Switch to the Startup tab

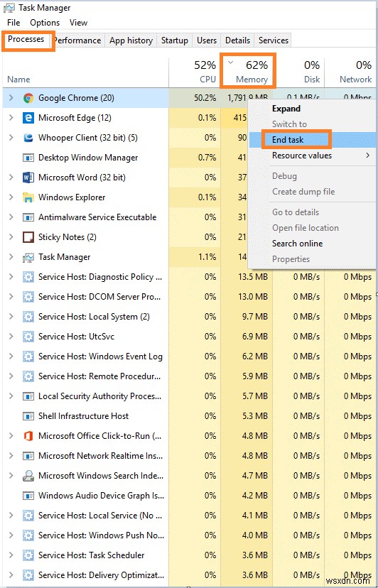tap(175, 40)
